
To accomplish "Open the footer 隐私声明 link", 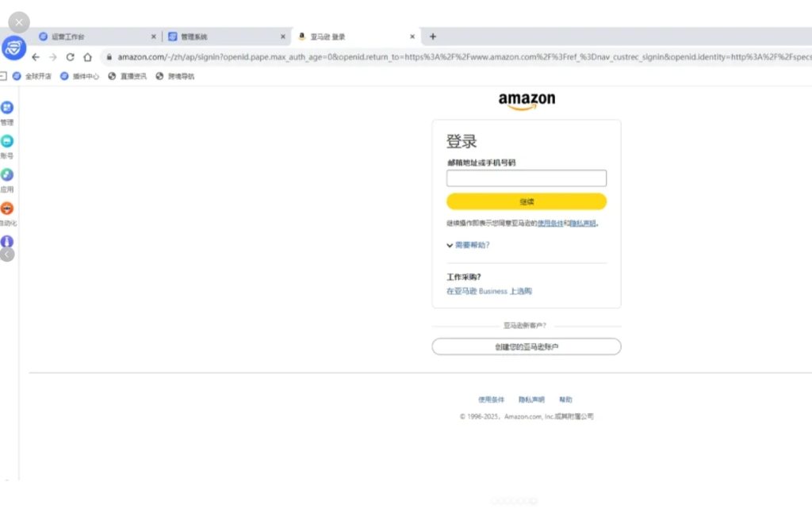I will coord(531,400).
